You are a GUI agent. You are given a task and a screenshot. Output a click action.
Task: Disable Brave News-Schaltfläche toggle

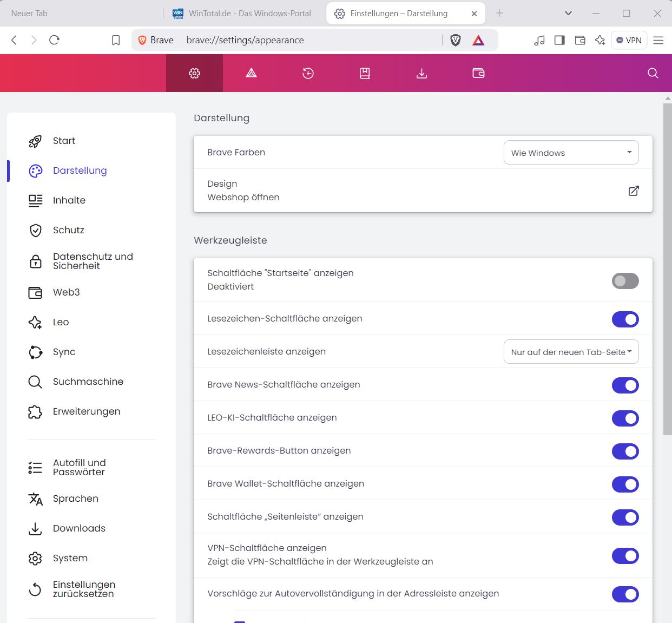(x=625, y=385)
